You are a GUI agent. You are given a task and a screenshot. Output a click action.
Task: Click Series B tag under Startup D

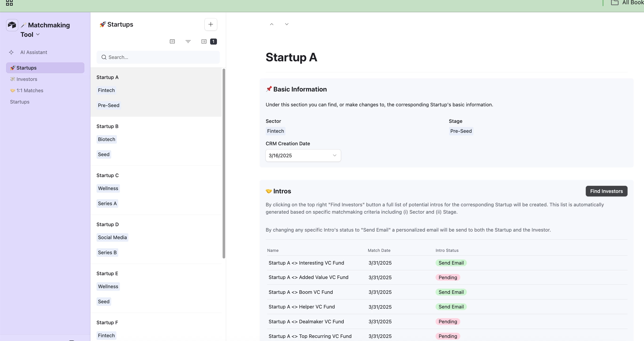point(107,253)
